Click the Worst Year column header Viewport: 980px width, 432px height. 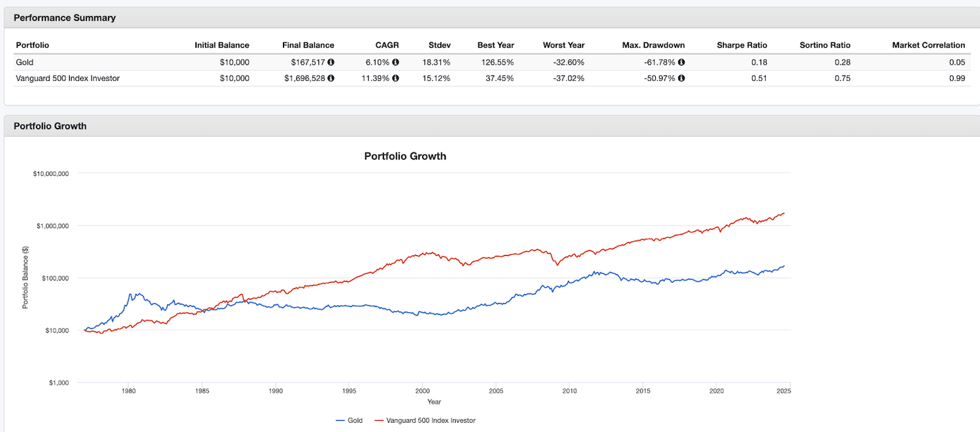[564, 44]
